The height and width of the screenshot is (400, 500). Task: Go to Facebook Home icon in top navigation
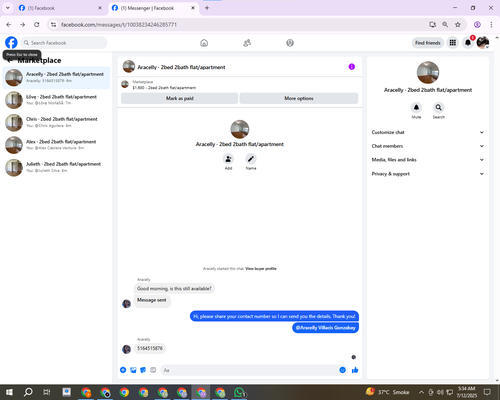click(x=204, y=43)
